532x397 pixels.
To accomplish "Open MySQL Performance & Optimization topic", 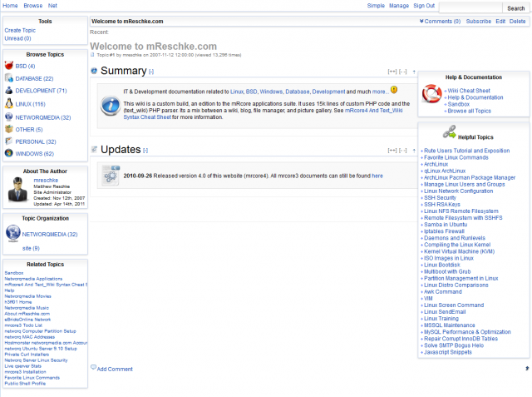I will pos(467,332).
